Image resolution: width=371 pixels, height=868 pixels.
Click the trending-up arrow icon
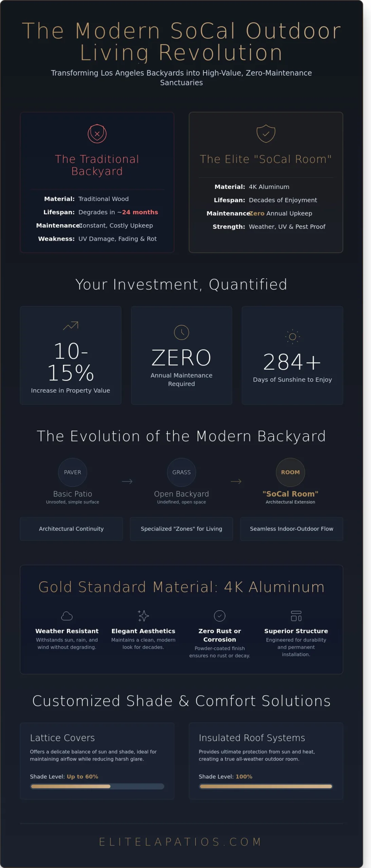point(71,325)
